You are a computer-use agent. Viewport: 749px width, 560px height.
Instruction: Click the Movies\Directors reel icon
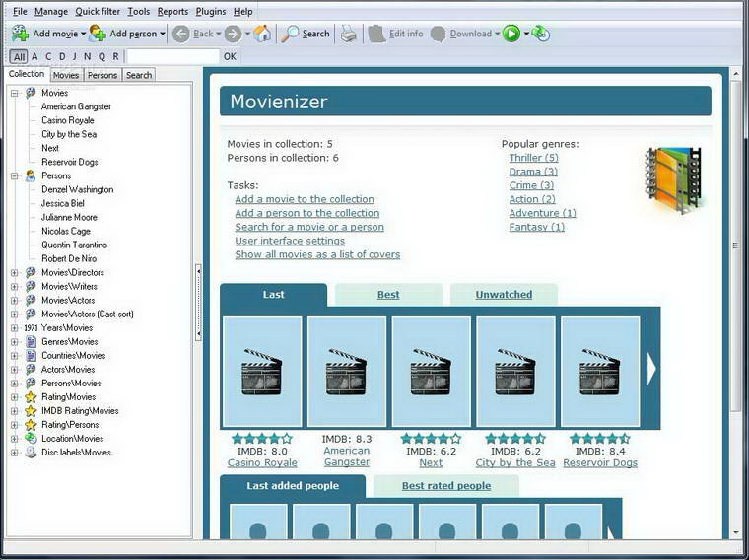point(31,272)
